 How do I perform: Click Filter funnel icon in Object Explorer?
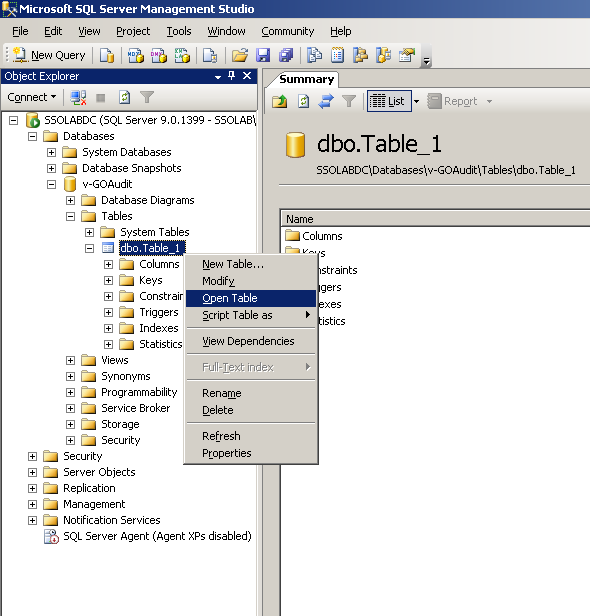click(x=147, y=97)
